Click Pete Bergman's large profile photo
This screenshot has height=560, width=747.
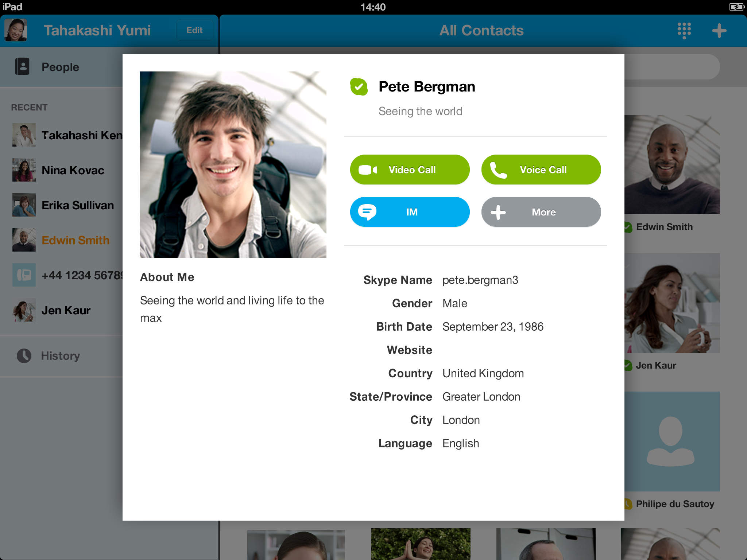coord(233,165)
